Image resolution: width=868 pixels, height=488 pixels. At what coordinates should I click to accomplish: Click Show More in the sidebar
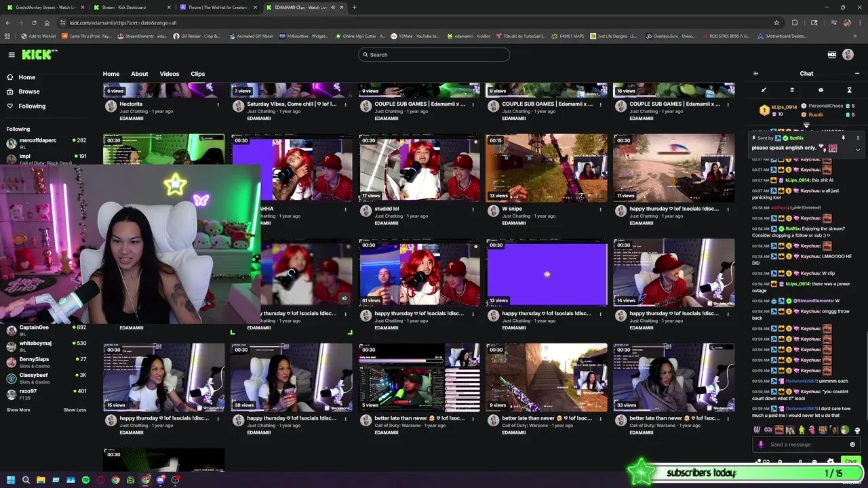[18, 410]
